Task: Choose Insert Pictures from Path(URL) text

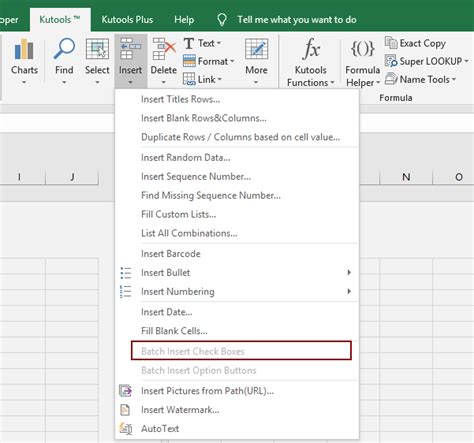Action: [x=207, y=391]
